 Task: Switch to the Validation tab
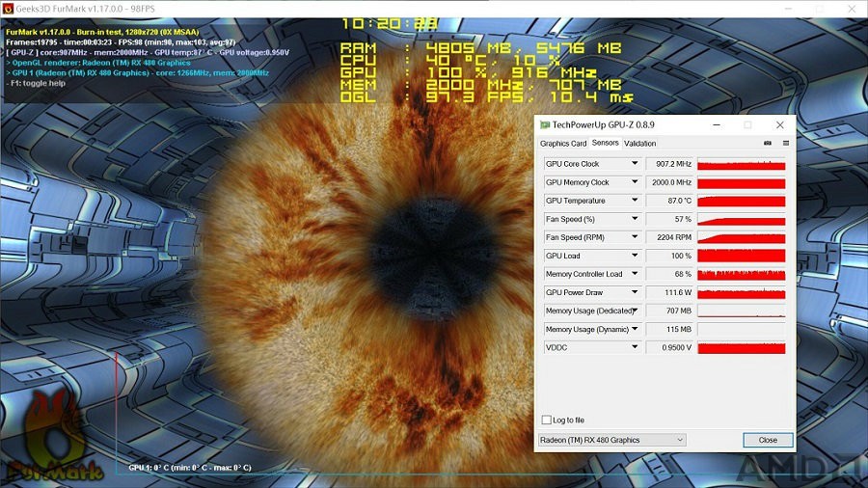pos(640,144)
